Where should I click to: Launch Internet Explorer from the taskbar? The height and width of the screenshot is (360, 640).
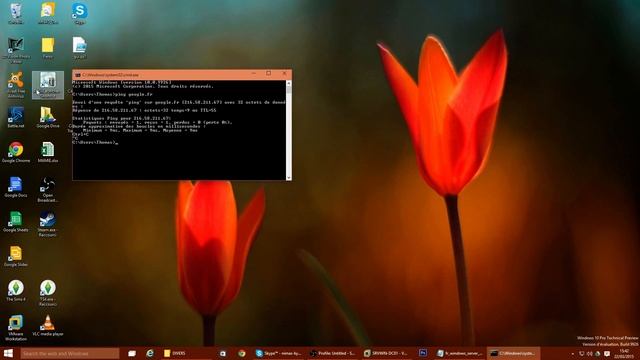(150, 353)
